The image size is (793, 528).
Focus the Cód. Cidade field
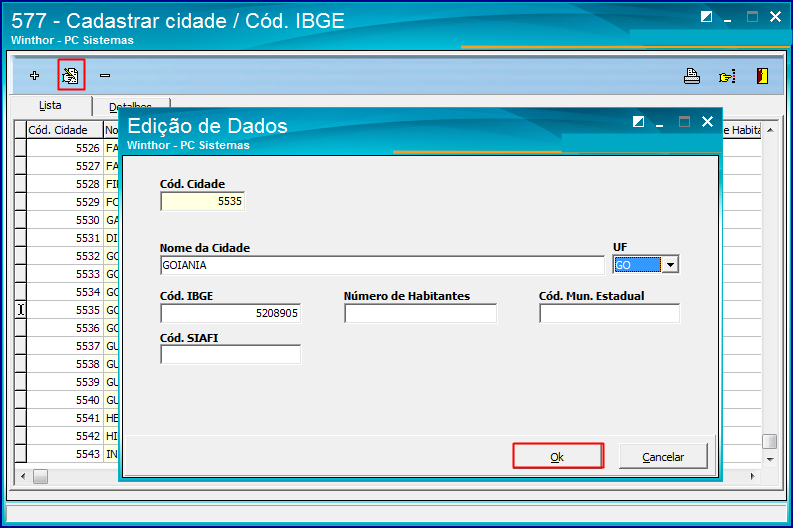click(x=203, y=201)
